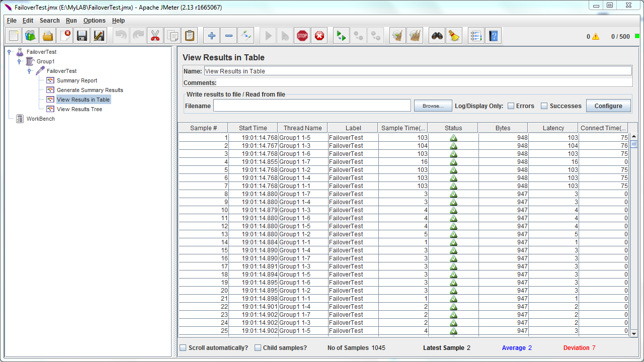The image size is (644, 362).
Task: Click the Remote Stop All icon
Action: coord(359,36)
